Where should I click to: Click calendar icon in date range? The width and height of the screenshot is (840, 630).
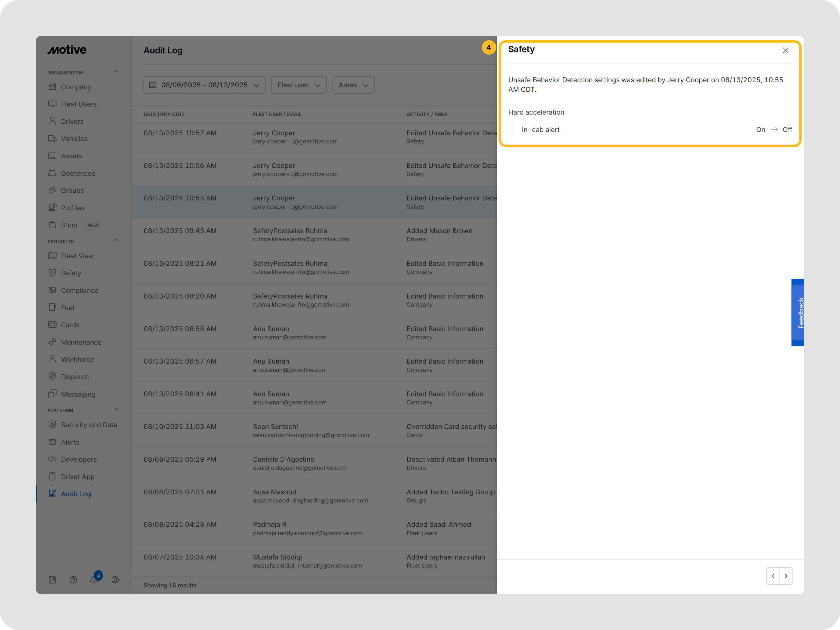[153, 85]
